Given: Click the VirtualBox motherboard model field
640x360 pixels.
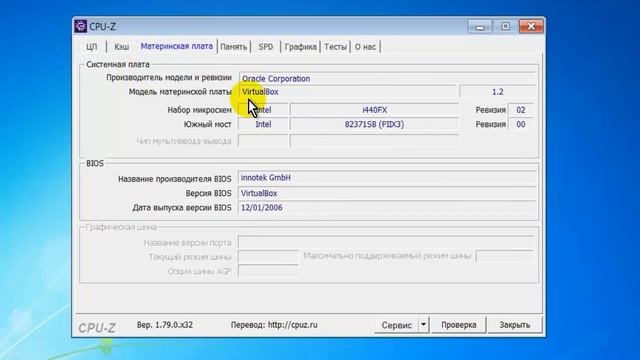Looking at the screenshot, I should [x=348, y=92].
